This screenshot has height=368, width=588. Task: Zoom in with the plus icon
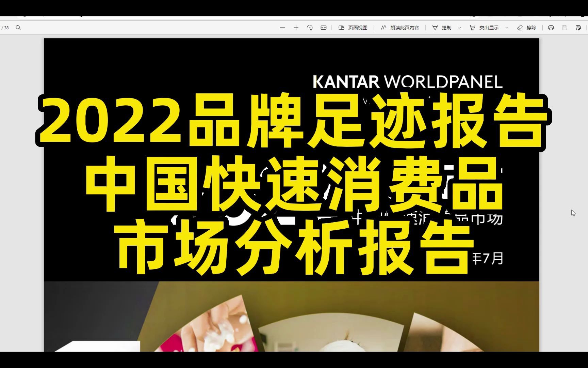coord(296,28)
